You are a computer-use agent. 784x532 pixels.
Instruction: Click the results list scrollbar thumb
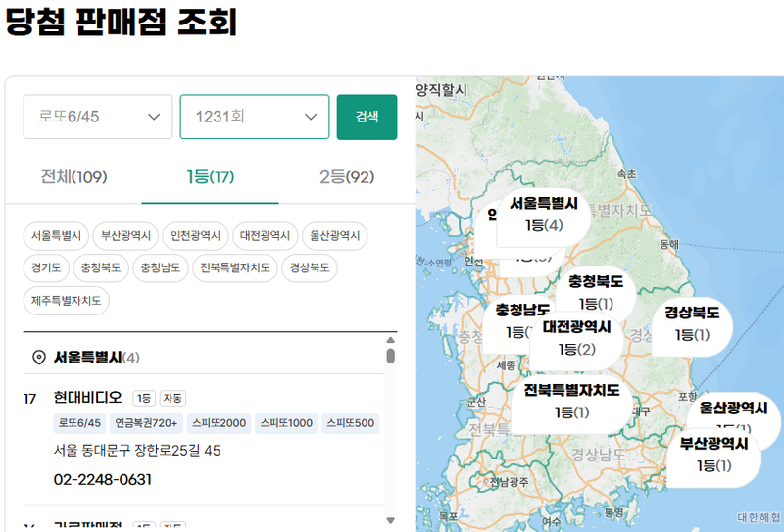(390, 356)
